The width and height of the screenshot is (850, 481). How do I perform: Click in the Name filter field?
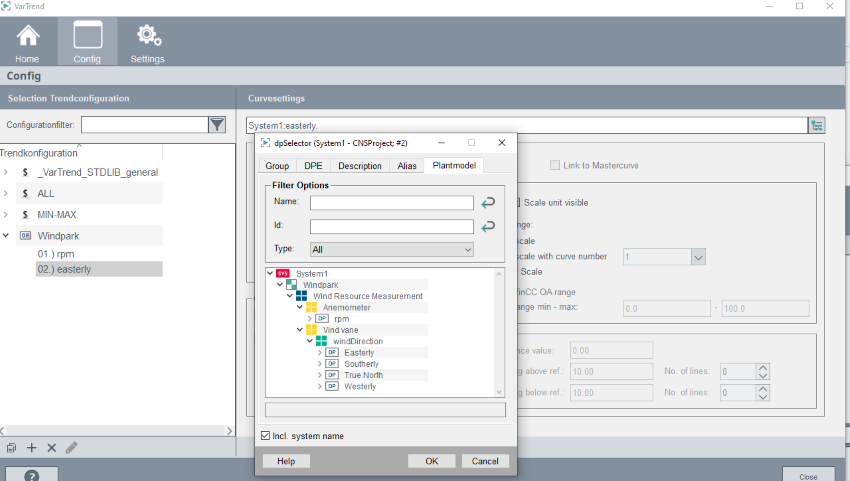pos(391,203)
